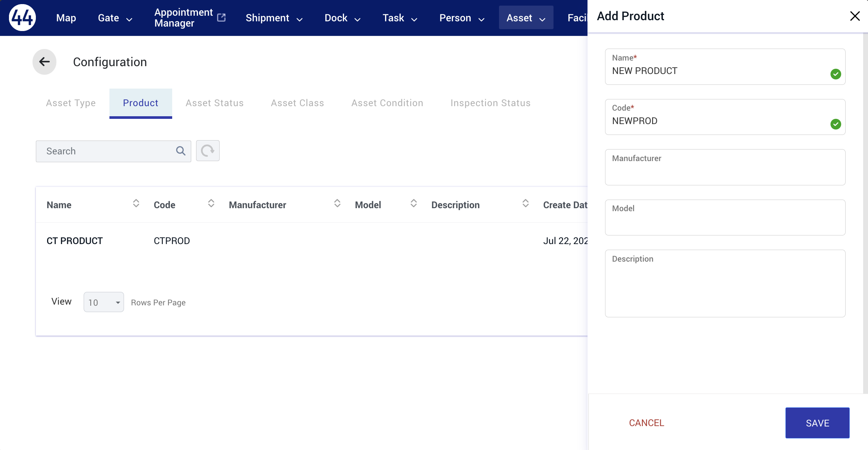
Task: Sort table by Name column
Action: [136, 204]
